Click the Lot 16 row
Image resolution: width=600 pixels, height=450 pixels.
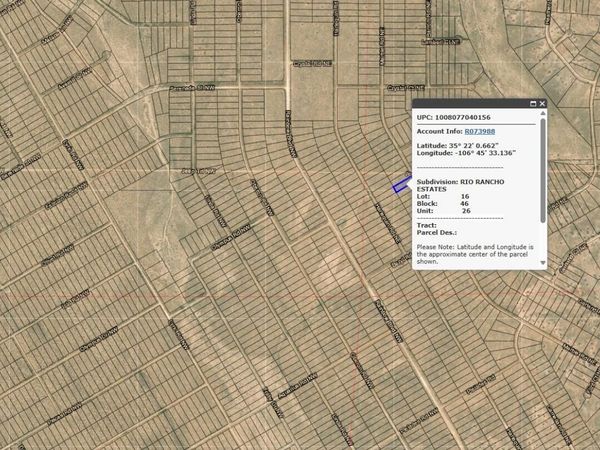pos(443,196)
